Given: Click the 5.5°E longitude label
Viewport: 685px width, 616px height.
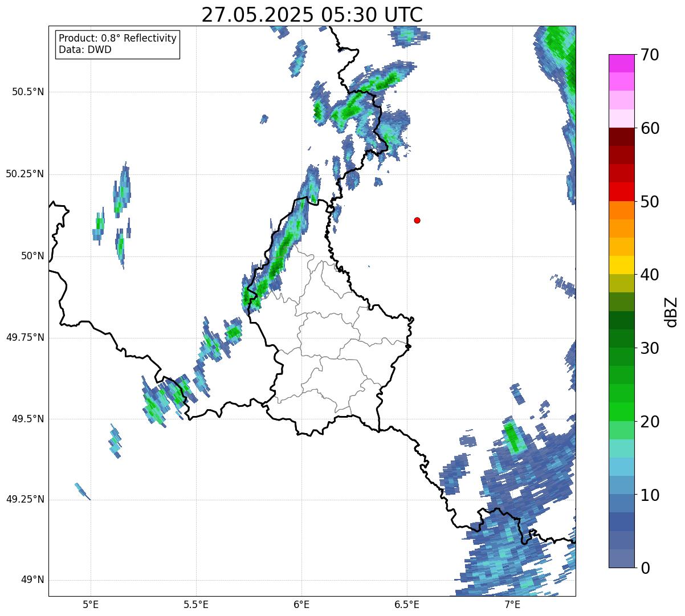Looking at the screenshot, I should click(196, 604).
